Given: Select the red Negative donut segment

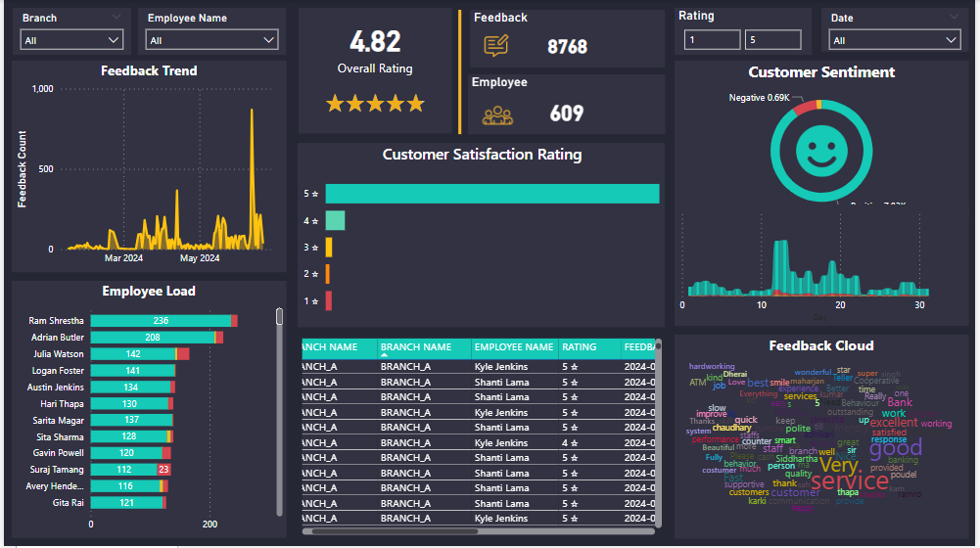Looking at the screenshot, I should [803, 108].
